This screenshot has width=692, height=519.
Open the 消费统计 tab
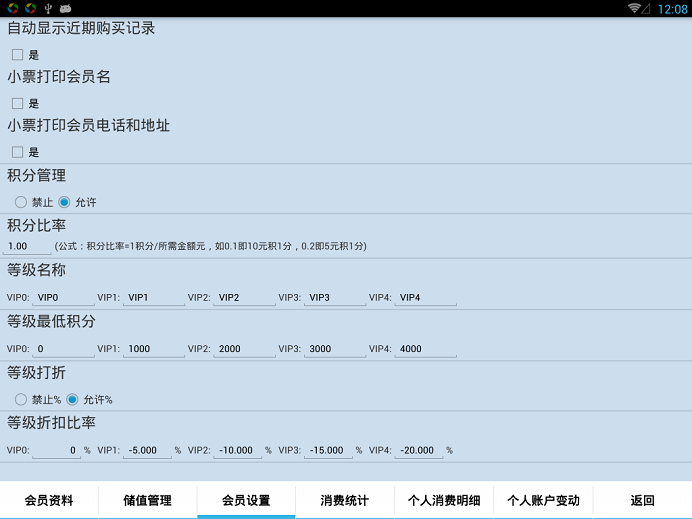(x=345, y=501)
